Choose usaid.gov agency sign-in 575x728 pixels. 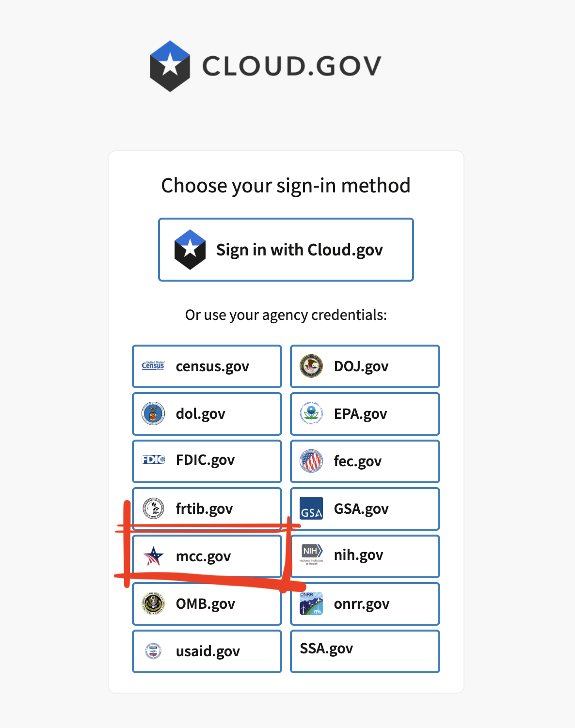pyautogui.click(x=207, y=651)
